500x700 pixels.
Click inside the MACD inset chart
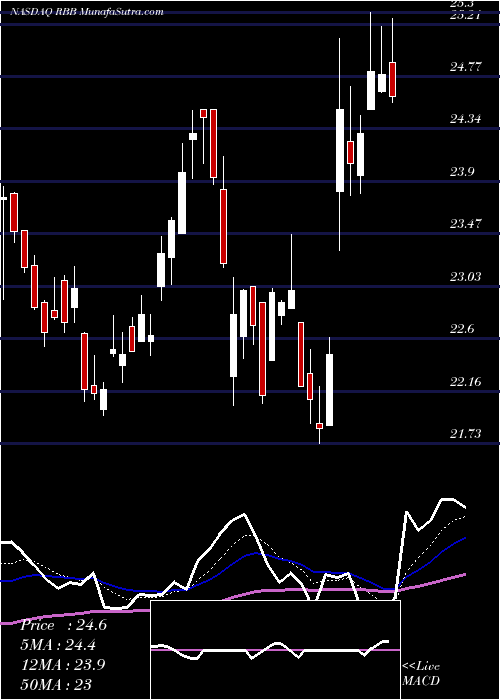point(275,650)
